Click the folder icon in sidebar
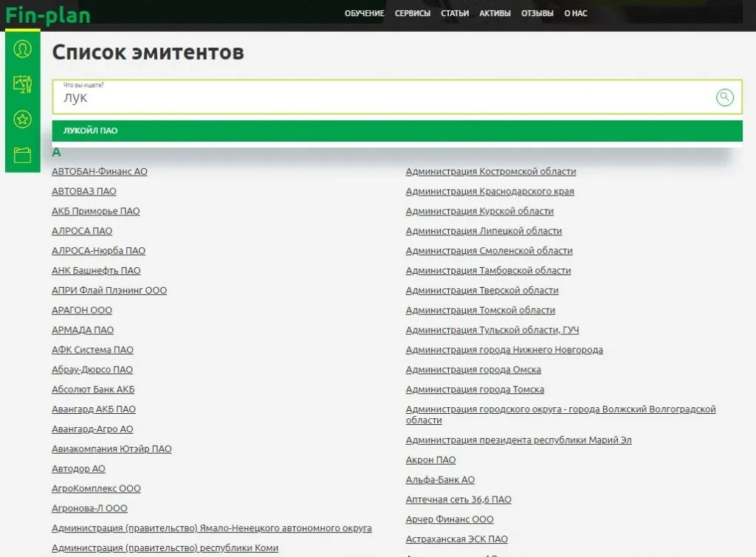 23,155
